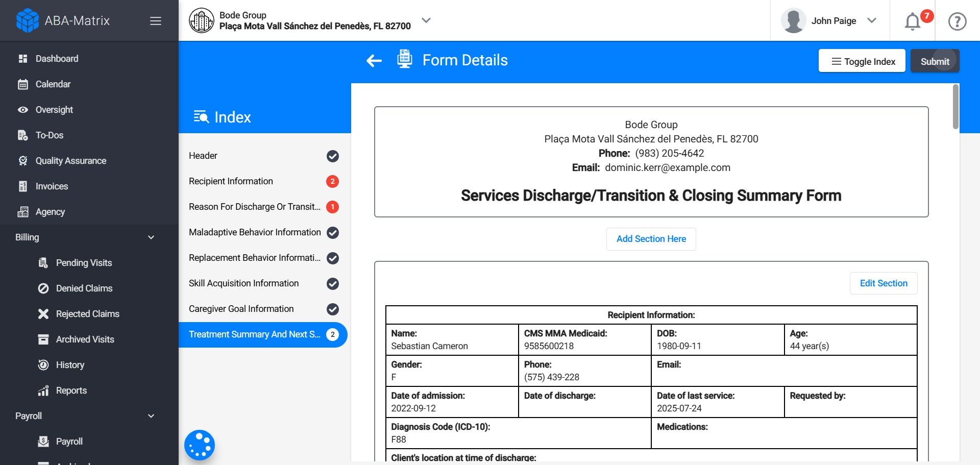The height and width of the screenshot is (465, 980).
Task: Click admission date 2022-09-12
Action: 413,408
